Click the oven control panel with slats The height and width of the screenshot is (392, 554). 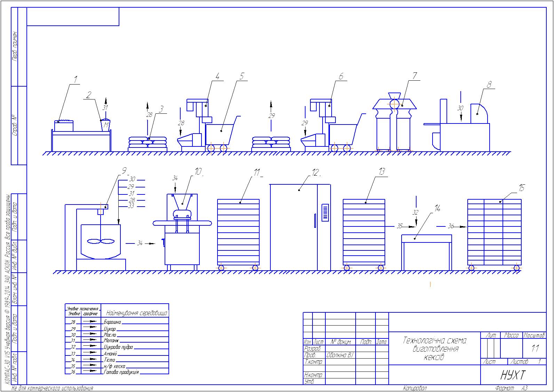325,212
